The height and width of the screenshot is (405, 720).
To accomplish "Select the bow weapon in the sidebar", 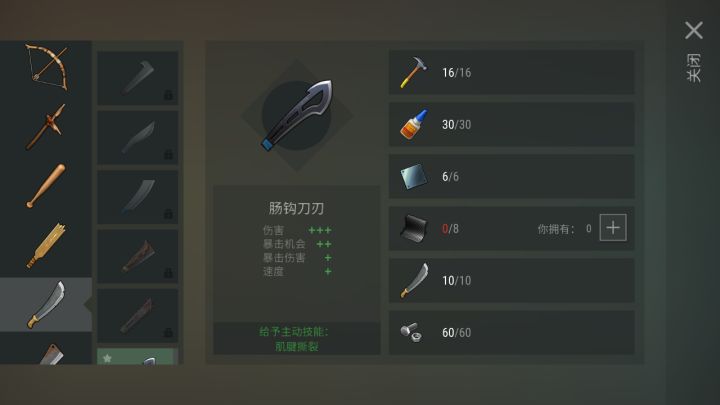I will 46,68.
